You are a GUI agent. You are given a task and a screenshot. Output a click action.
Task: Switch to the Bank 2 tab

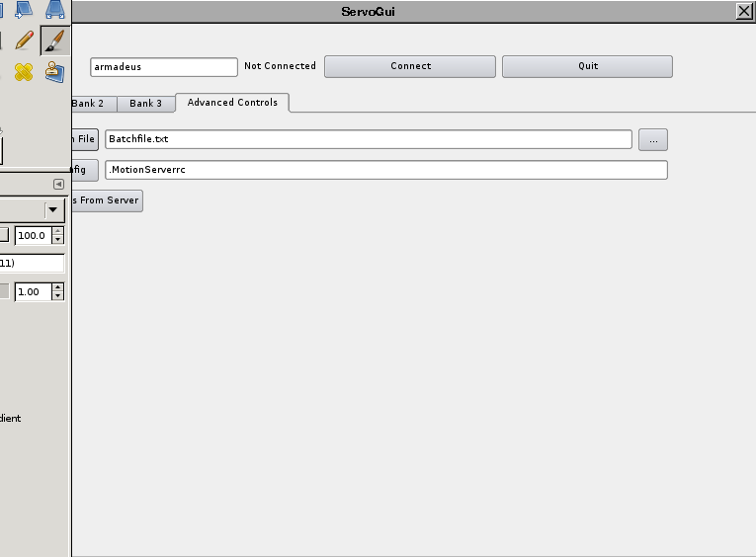tap(90, 104)
